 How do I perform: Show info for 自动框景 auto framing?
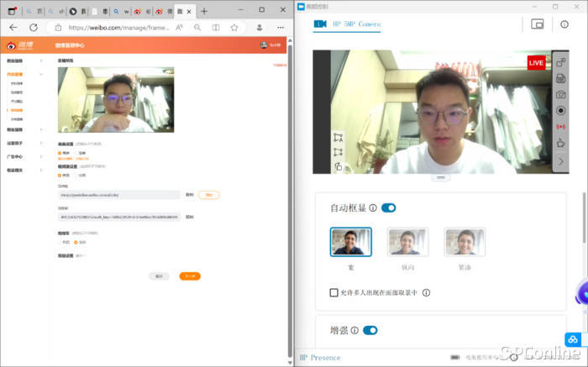tap(373, 207)
